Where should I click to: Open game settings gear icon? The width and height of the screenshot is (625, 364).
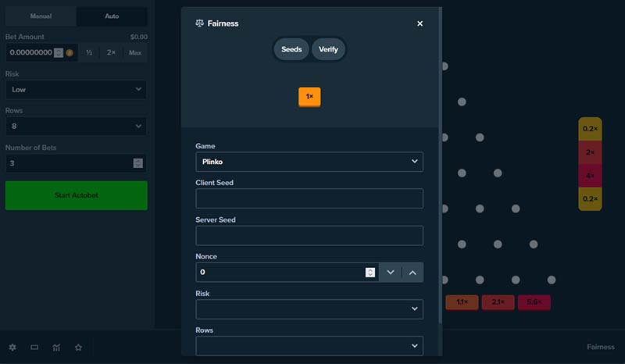pyautogui.click(x=12, y=348)
